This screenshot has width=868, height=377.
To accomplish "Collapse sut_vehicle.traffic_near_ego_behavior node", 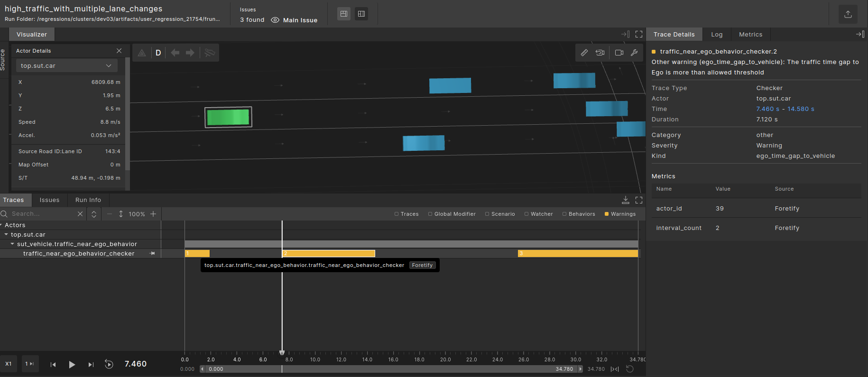I will [x=12, y=244].
